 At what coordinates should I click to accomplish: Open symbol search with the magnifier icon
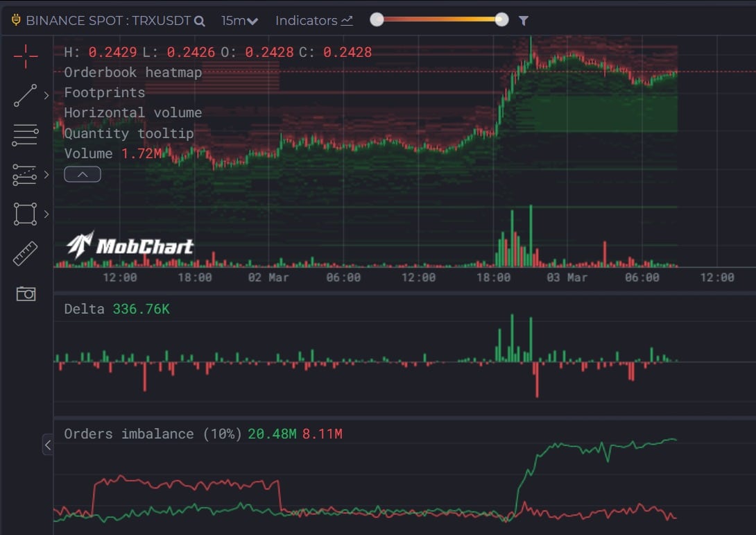[x=200, y=21]
